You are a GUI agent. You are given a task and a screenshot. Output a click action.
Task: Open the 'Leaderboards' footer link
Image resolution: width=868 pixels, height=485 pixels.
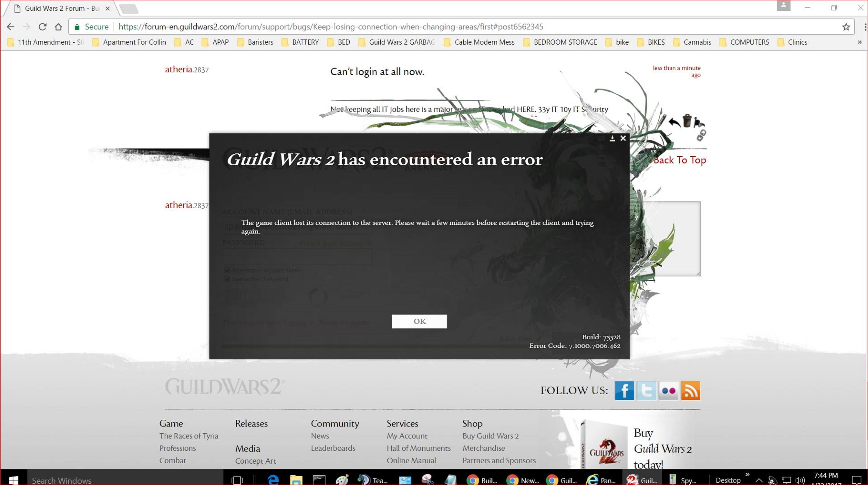point(333,448)
